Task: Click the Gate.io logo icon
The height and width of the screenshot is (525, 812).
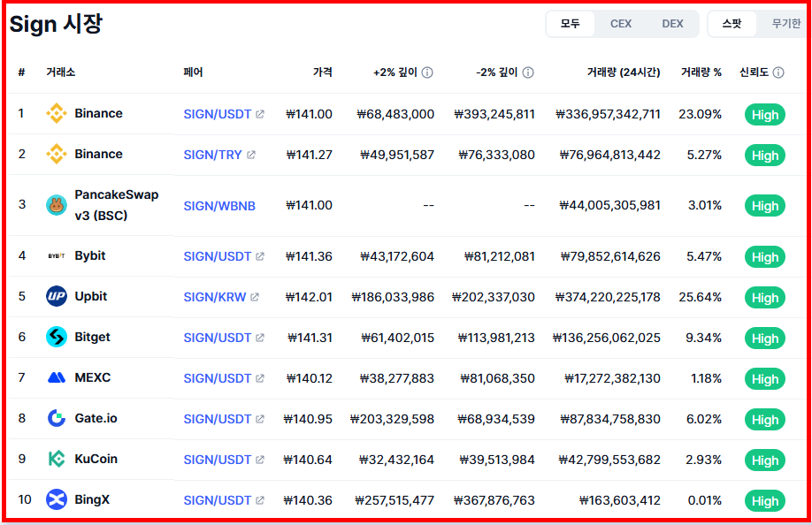Action: click(x=56, y=418)
